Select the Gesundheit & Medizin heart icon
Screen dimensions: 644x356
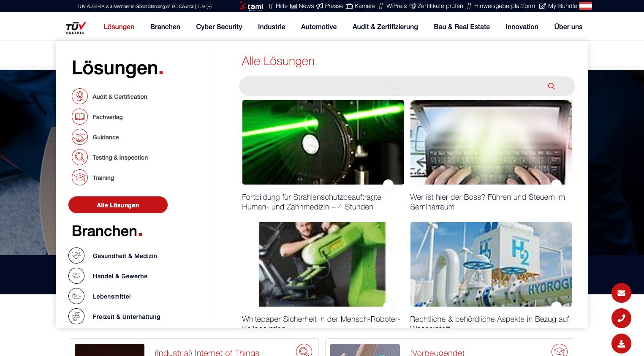[x=76, y=255]
